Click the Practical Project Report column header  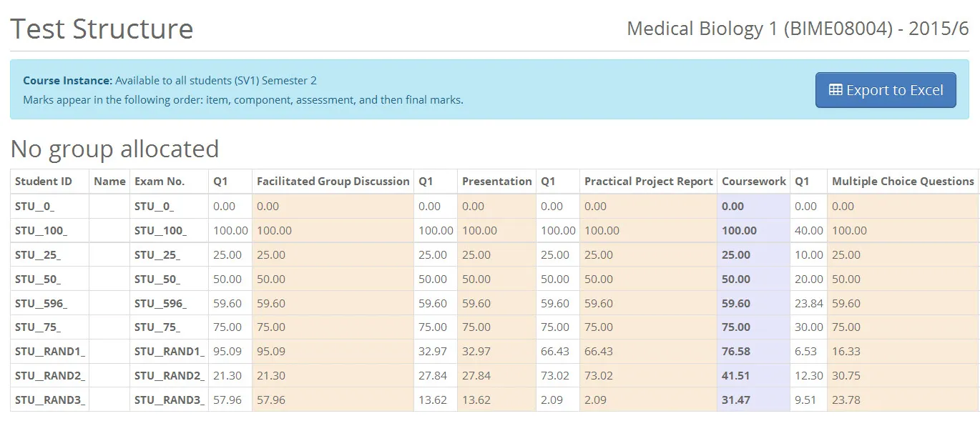(647, 181)
